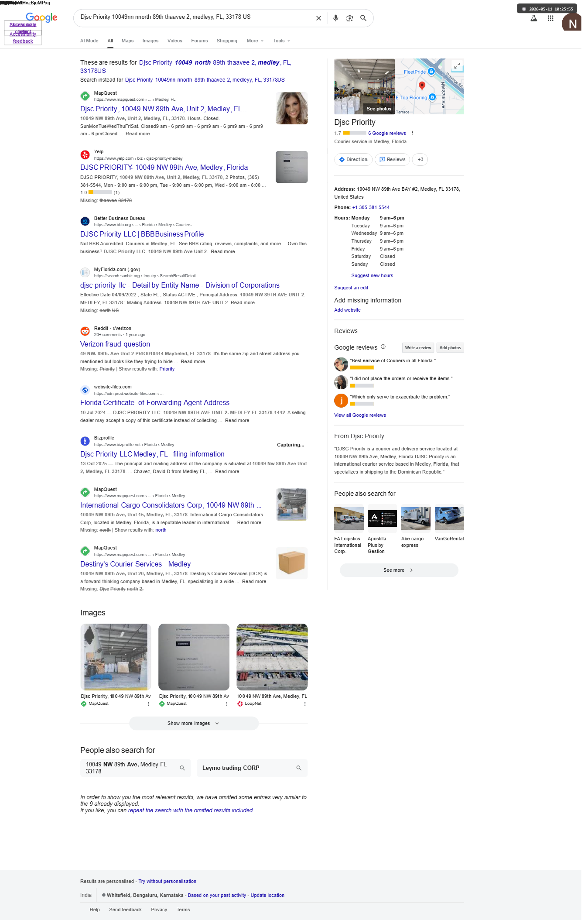Click the Add photos button
588x920 pixels.
450,348
